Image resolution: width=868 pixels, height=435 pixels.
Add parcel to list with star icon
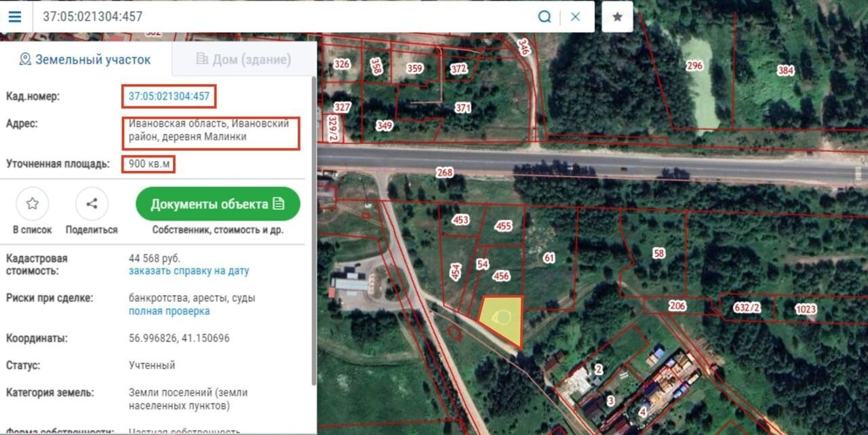32,204
